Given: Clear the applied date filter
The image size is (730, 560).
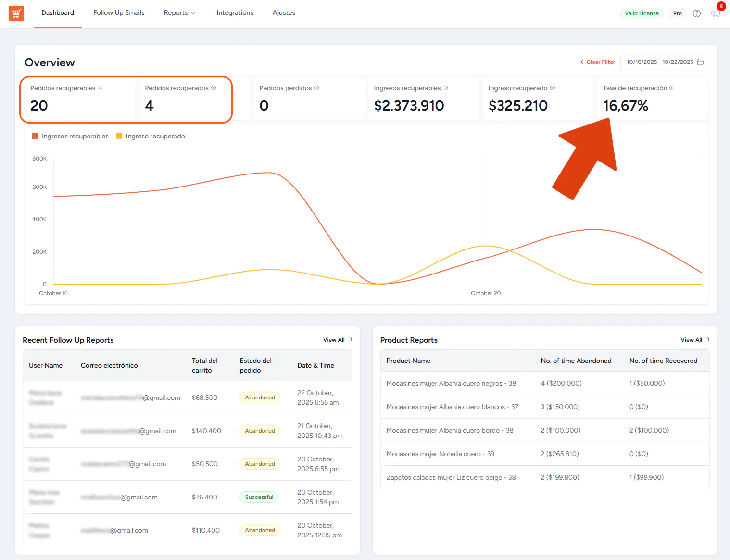Looking at the screenshot, I should point(597,62).
